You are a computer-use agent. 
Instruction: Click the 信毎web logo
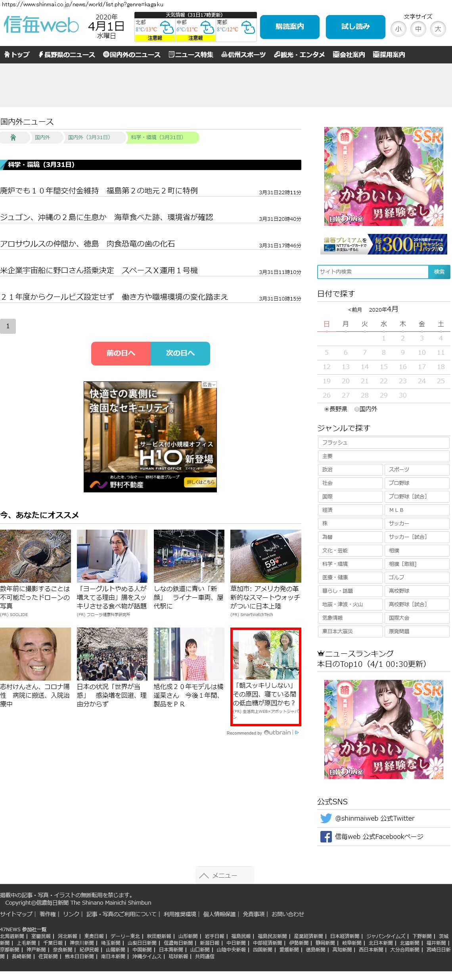click(41, 25)
